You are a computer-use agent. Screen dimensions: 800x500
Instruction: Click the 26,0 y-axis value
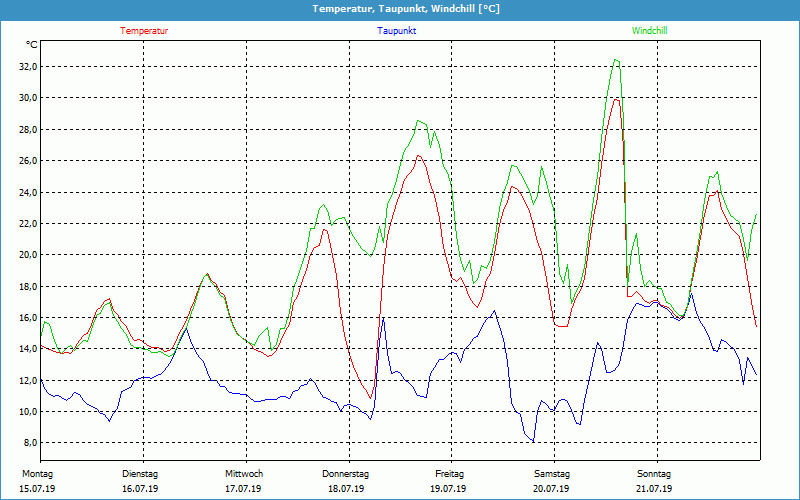[28, 161]
